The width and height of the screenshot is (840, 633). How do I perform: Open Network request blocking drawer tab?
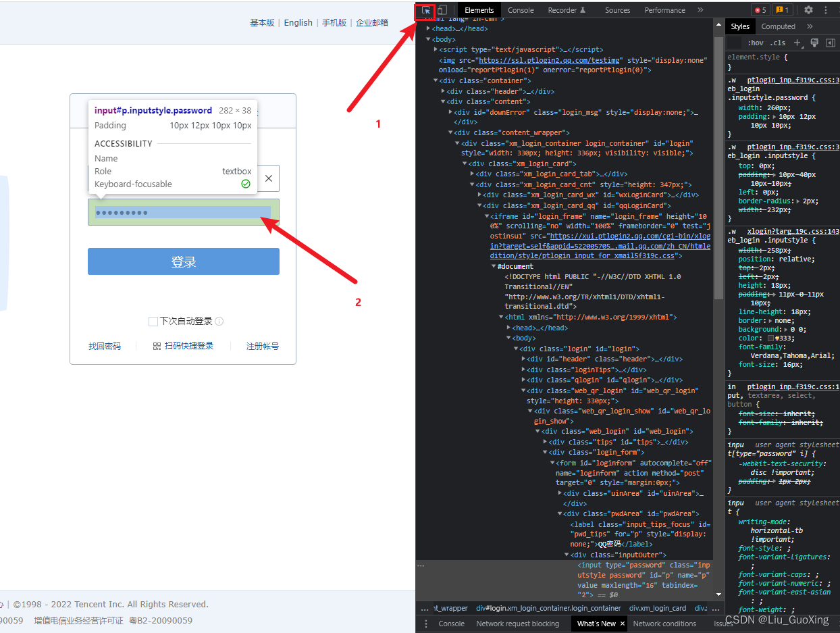(x=517, y=624)
